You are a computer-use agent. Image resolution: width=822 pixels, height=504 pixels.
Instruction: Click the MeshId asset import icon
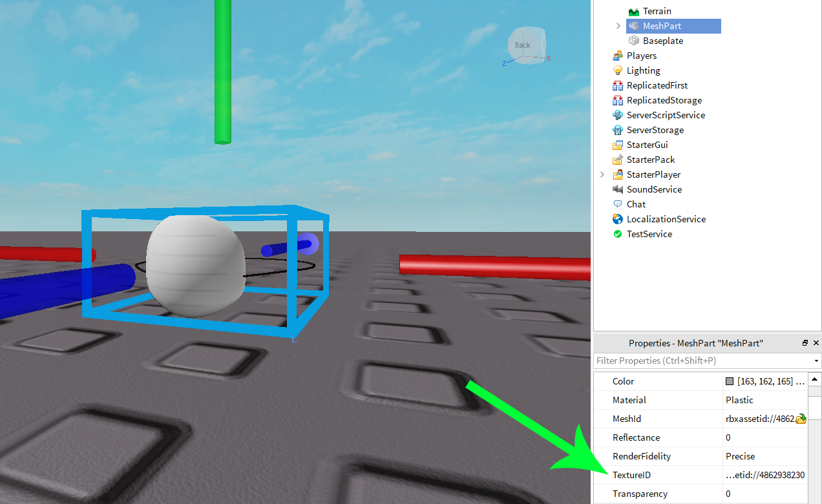(801, 419)
